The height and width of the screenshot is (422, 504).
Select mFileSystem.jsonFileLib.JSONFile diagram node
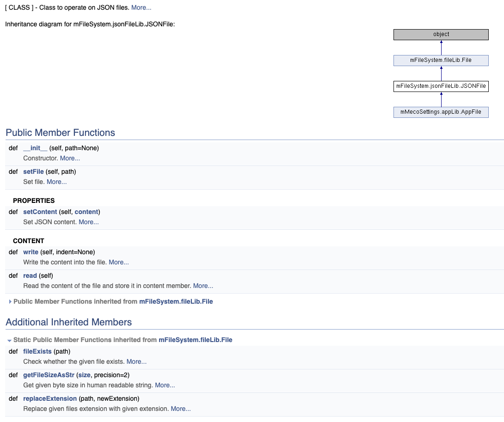(441, 86)
